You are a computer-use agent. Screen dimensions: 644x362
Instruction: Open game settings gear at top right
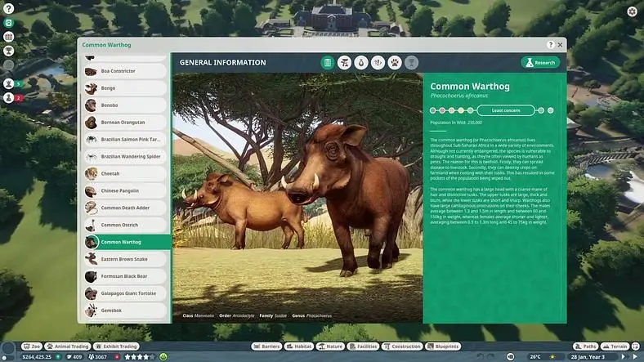632,11
